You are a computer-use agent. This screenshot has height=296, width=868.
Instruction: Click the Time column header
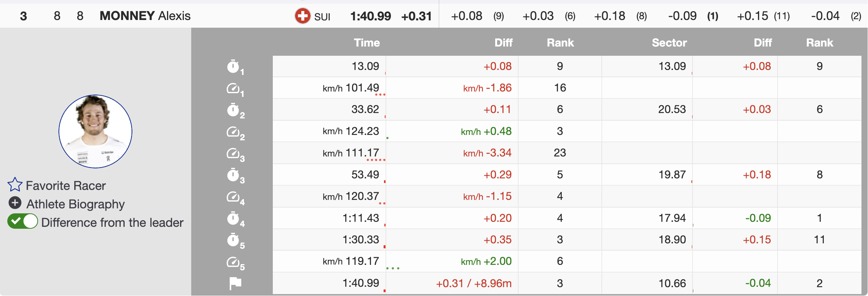pos(367,43)
